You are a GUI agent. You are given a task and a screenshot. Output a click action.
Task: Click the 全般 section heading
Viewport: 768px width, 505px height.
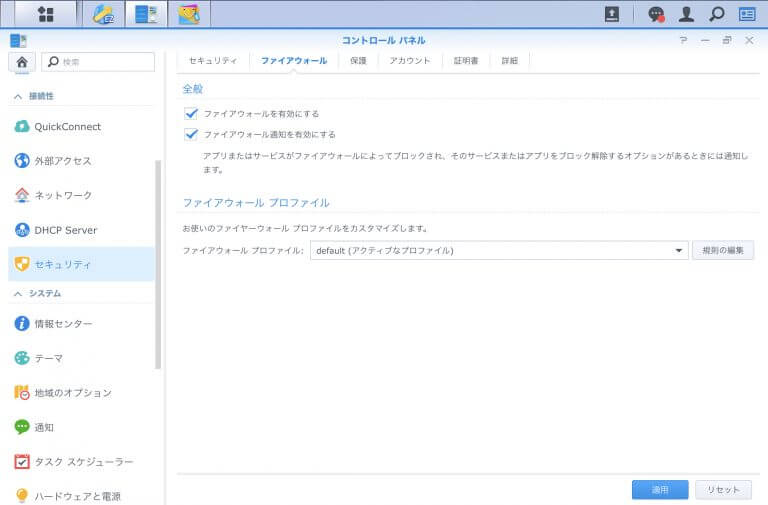pyautogui.click(x=192, y=89)
